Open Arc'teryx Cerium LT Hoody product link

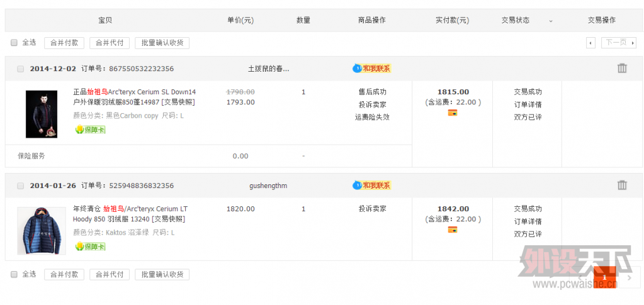[x=130, y=214]
